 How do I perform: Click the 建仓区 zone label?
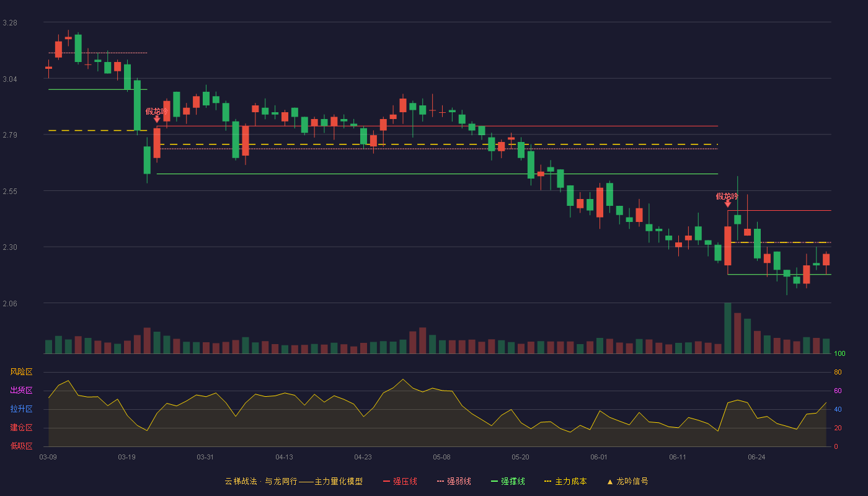click(21, 428)
